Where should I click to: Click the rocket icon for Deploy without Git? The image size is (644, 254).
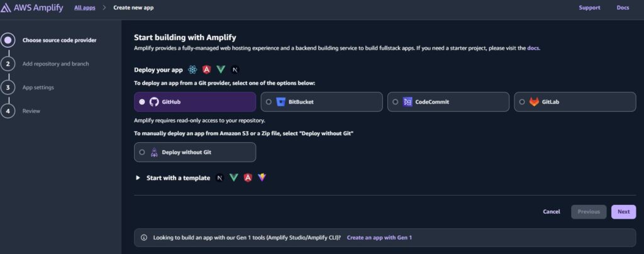pos(154,152)
